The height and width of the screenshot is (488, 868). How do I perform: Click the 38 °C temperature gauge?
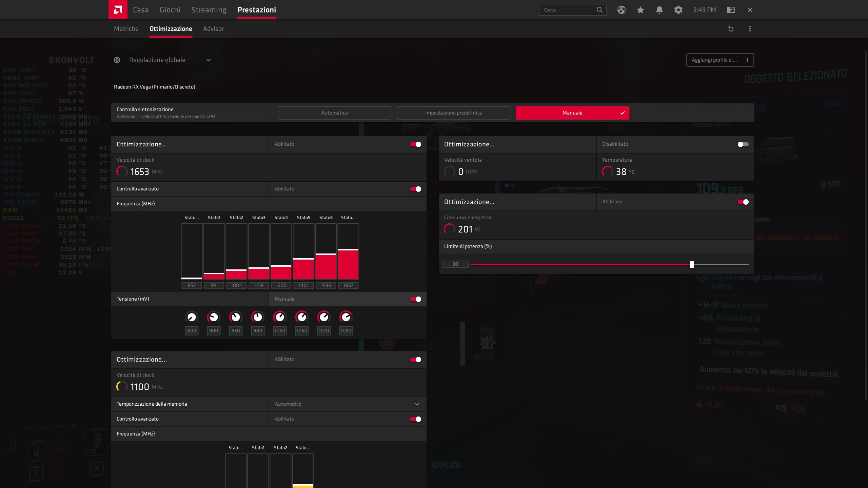point(608,171)
